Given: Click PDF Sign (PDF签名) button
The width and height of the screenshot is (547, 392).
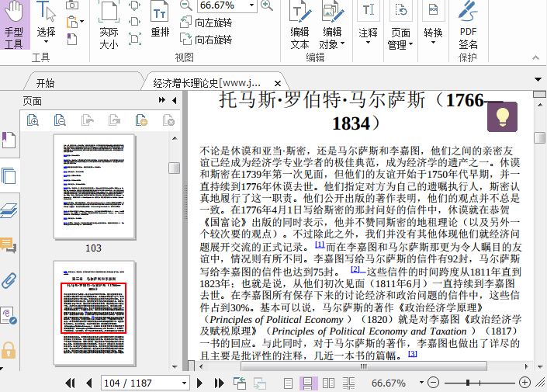Looking at the screenshot, I should pos(468,25).
